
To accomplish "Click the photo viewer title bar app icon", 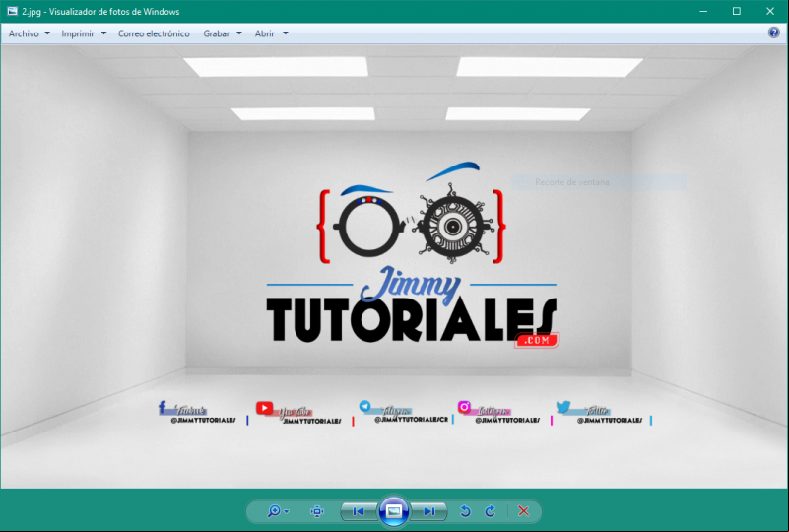I will point(12,11).
